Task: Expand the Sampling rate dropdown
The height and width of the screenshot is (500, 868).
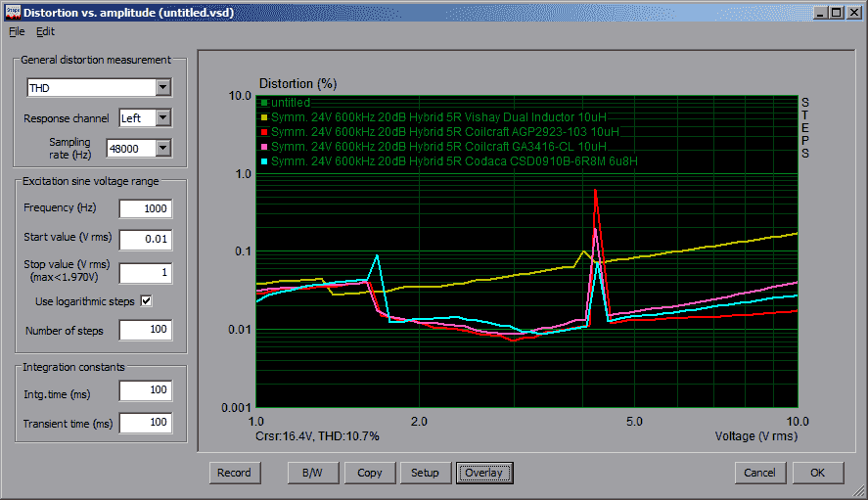Action: coord(162,149)
